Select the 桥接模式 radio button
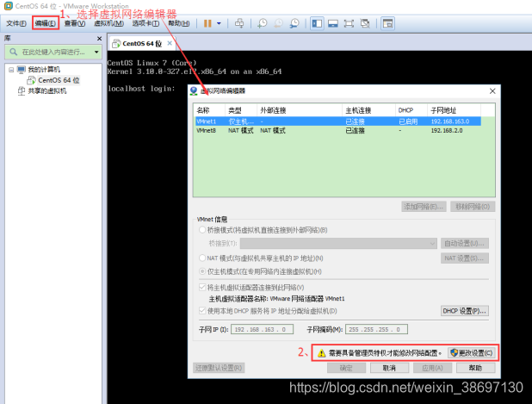The height and width of the screenshot is (404, 532). pyautogui.click(x=202, y=230)
